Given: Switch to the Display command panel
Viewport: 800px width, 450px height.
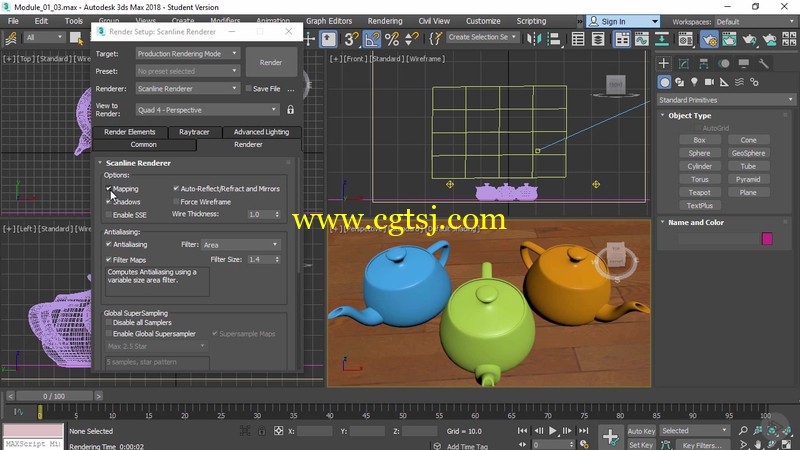Looking at the screenshot, I should [x=743, y=63].
